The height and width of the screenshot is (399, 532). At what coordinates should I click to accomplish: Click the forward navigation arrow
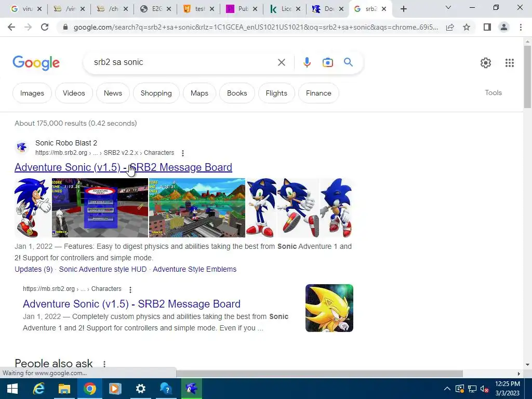point(28,27)
